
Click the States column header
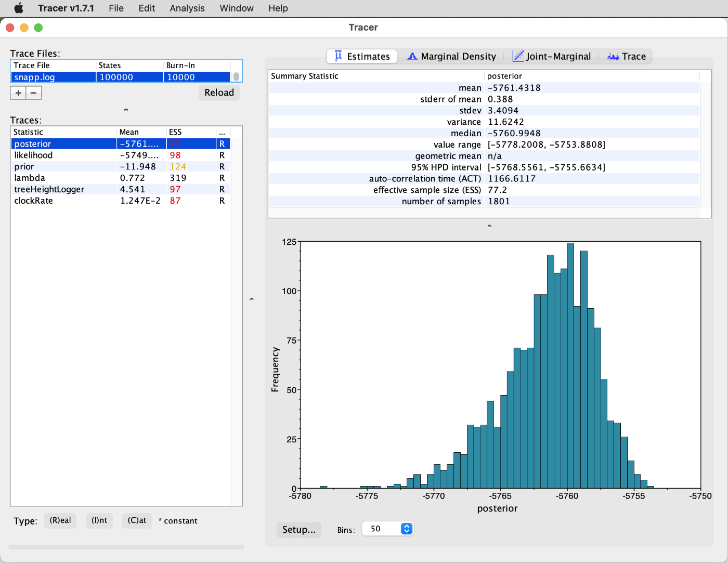point(129,66)
